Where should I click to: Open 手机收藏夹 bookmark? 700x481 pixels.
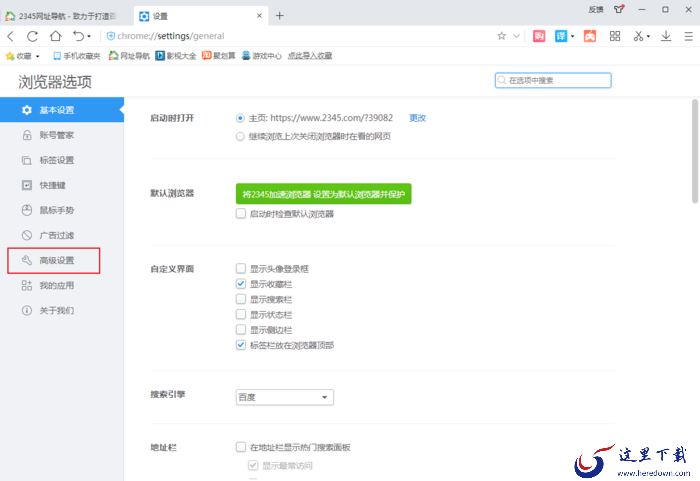76,56
